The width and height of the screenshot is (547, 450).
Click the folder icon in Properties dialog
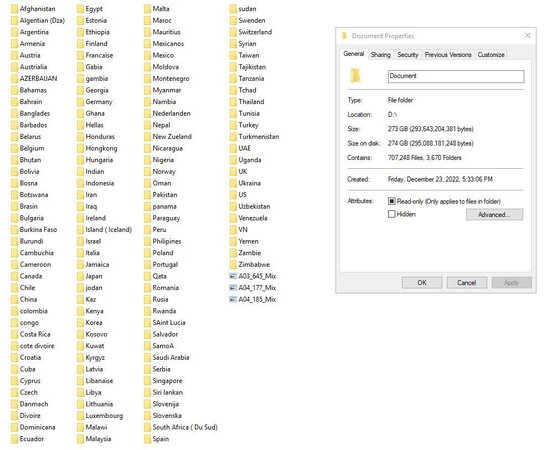pyautogui.click(x=355, y=76)
